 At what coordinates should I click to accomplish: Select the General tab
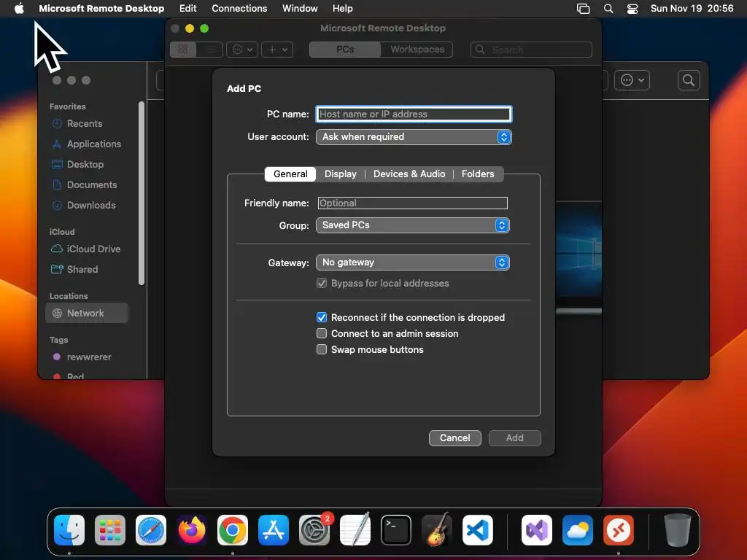290,174
